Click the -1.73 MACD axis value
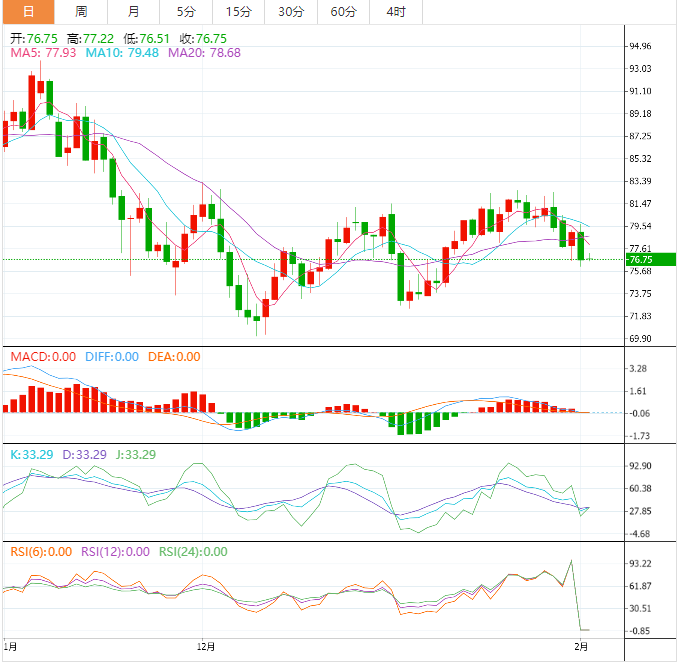 point(639,436)
